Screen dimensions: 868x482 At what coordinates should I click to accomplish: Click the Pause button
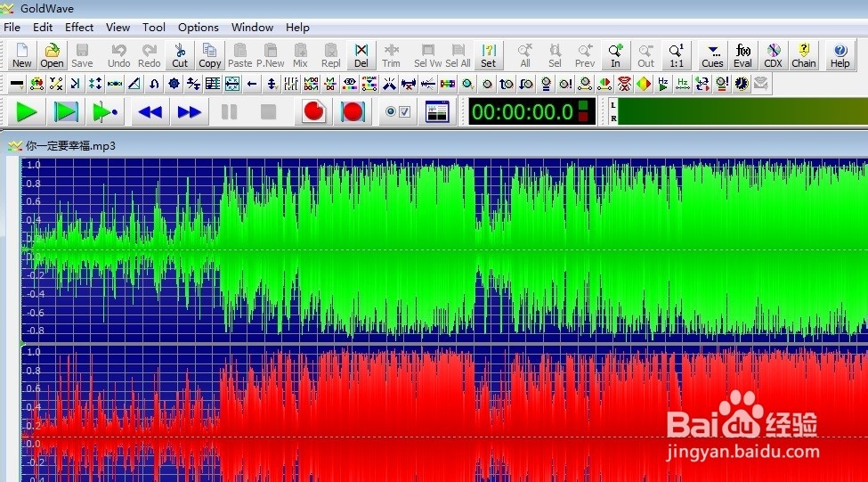click(229, 112)
